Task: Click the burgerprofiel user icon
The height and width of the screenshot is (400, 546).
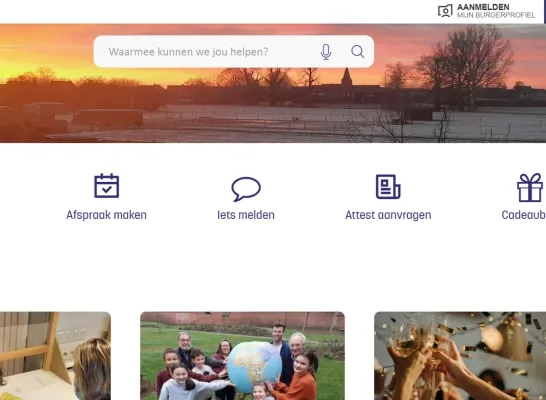Action: (x=445, y=11)
